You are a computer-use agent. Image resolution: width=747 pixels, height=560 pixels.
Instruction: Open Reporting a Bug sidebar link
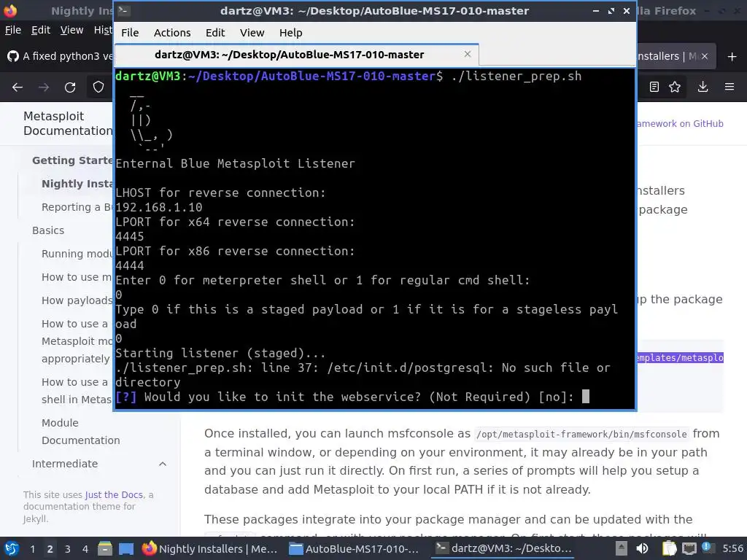[x=77, y=207]
